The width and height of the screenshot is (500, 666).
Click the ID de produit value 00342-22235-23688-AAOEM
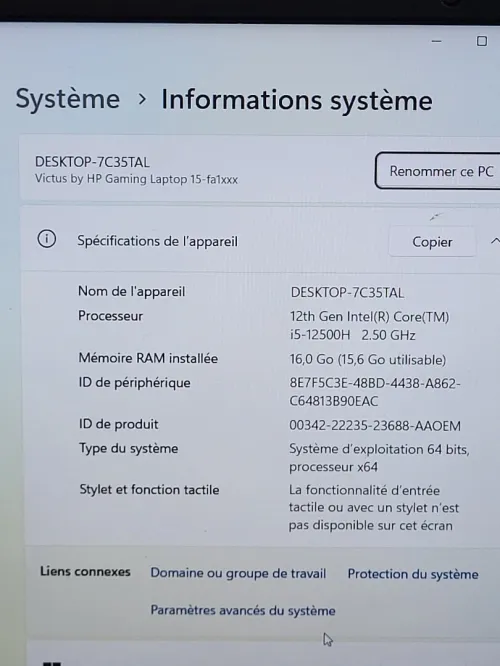tap(375, 425)
